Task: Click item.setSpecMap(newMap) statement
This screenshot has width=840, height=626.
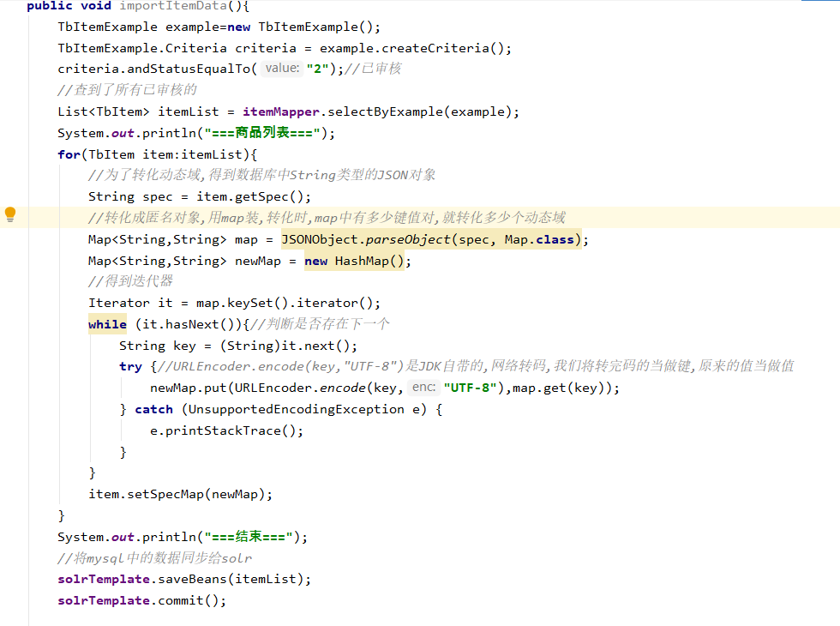Action: tap(181, 494)
